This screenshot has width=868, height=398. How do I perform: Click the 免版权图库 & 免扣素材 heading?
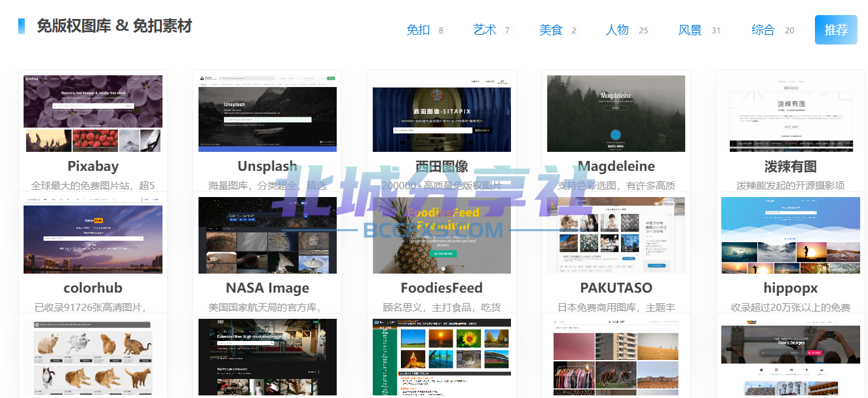(114, 26)
